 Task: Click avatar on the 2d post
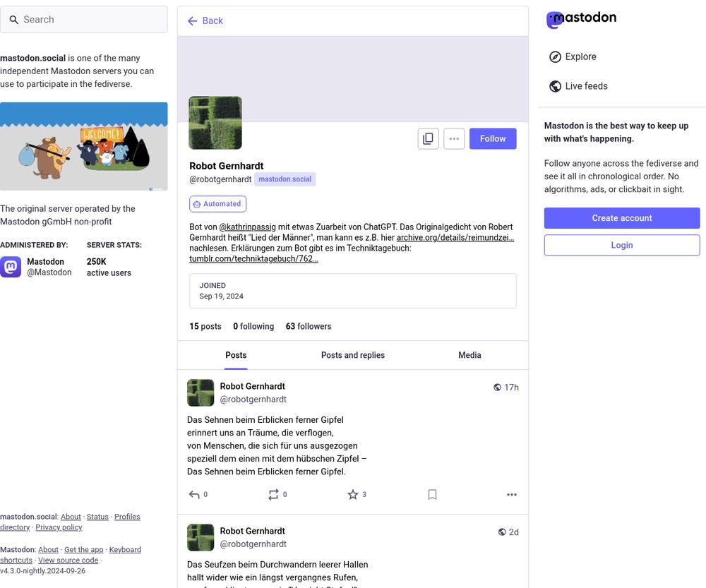(201, 538)
